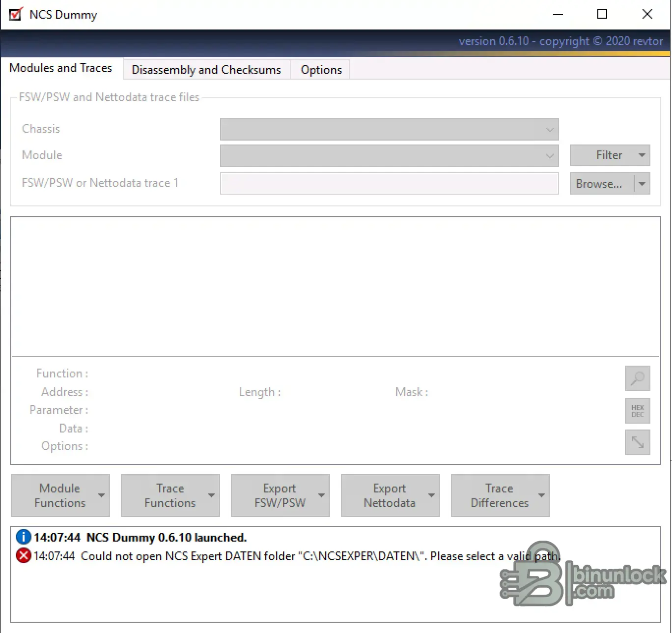Switch to Modules and Traces tab
This screenshot has height=633, width=672.
click(x=61, y=68)
